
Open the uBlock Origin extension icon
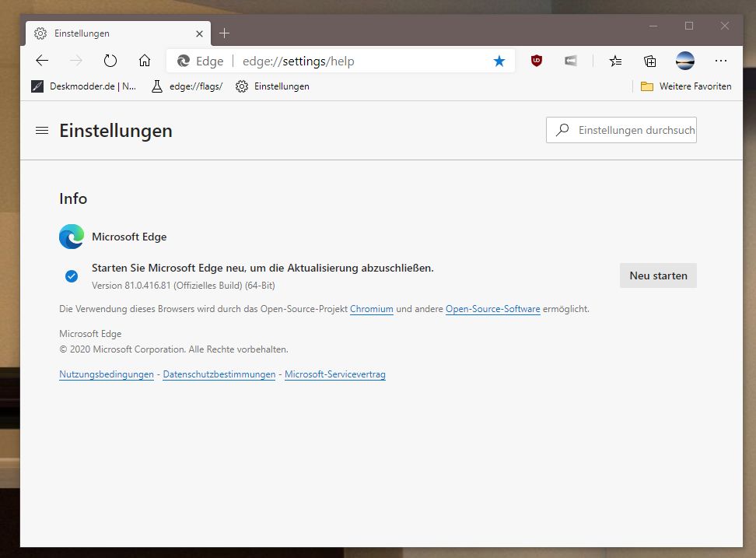point(536,61)
